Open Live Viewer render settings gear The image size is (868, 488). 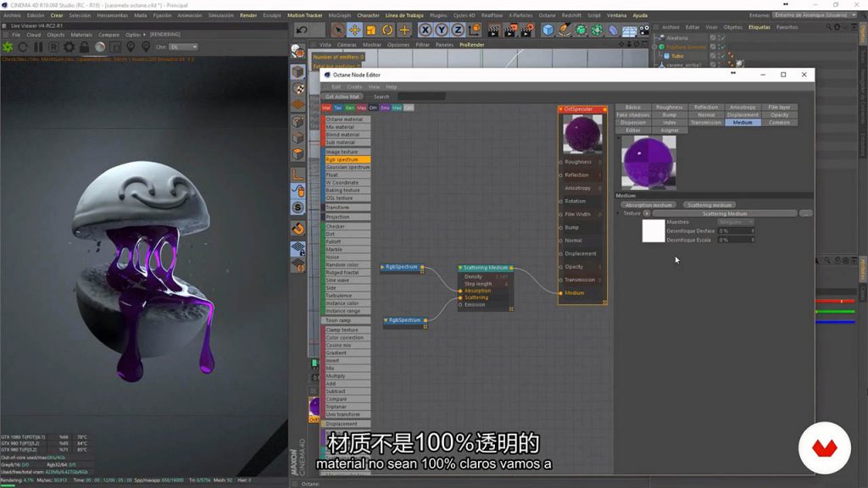[70, 47]
